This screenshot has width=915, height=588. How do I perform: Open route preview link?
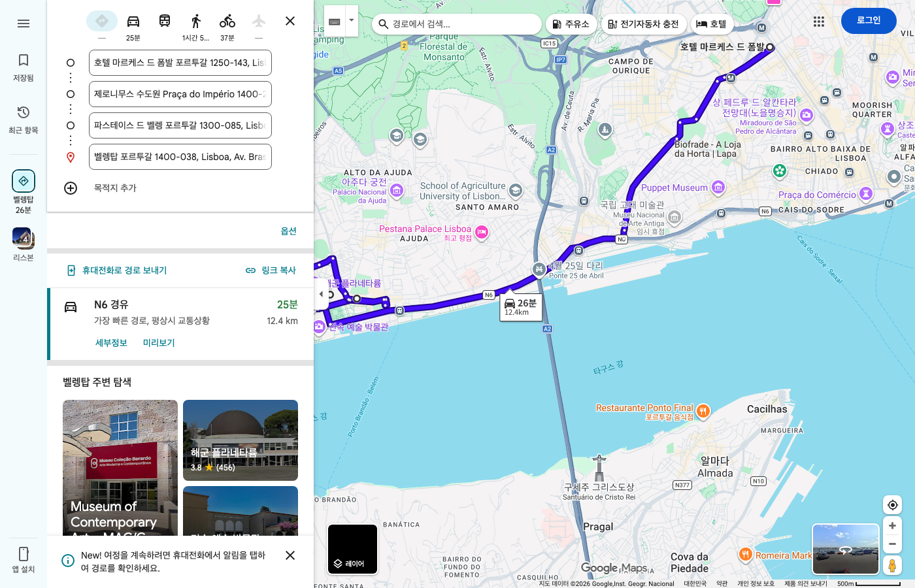[x=159, y=343]
